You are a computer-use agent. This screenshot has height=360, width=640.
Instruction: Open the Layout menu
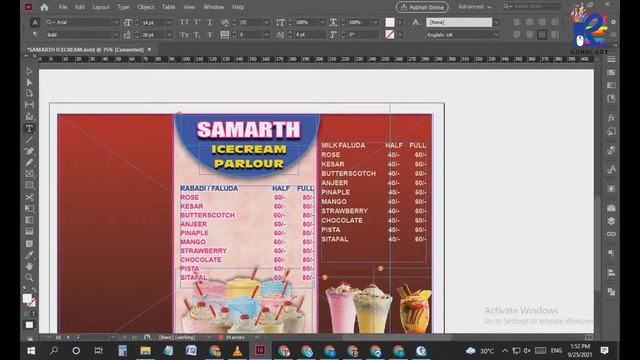click(100, 7)
